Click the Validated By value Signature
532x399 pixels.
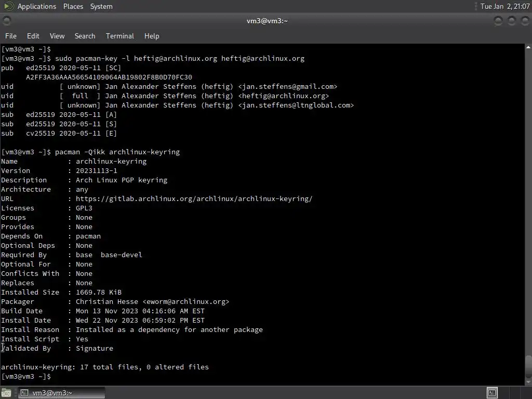pos(95,349)
